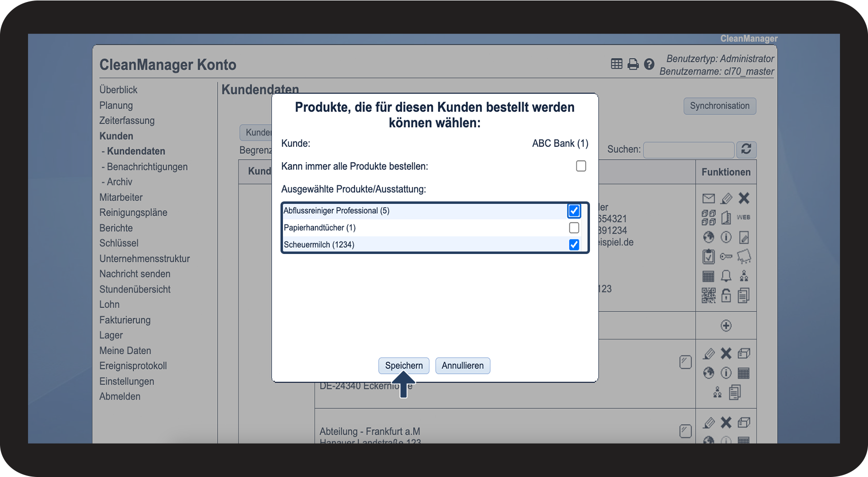Click the Suchen search input field
The width and height of the screenshot is (868, 477).
pyautogui.click(x=689, y=149)
